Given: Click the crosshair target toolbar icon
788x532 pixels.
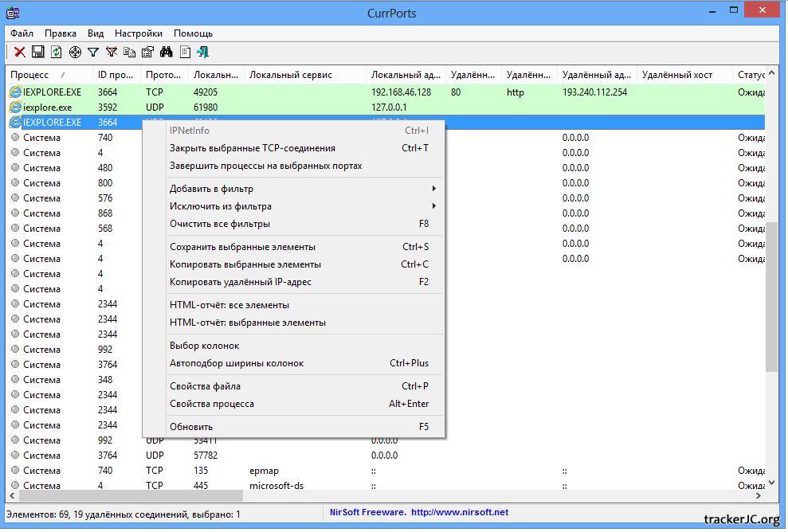Looking at the screenshot, I should coord(75,52).
